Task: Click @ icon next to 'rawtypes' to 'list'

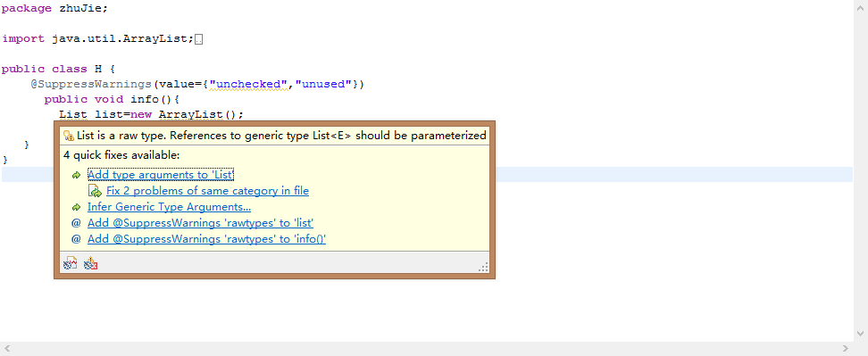Action: click(77, 223)
